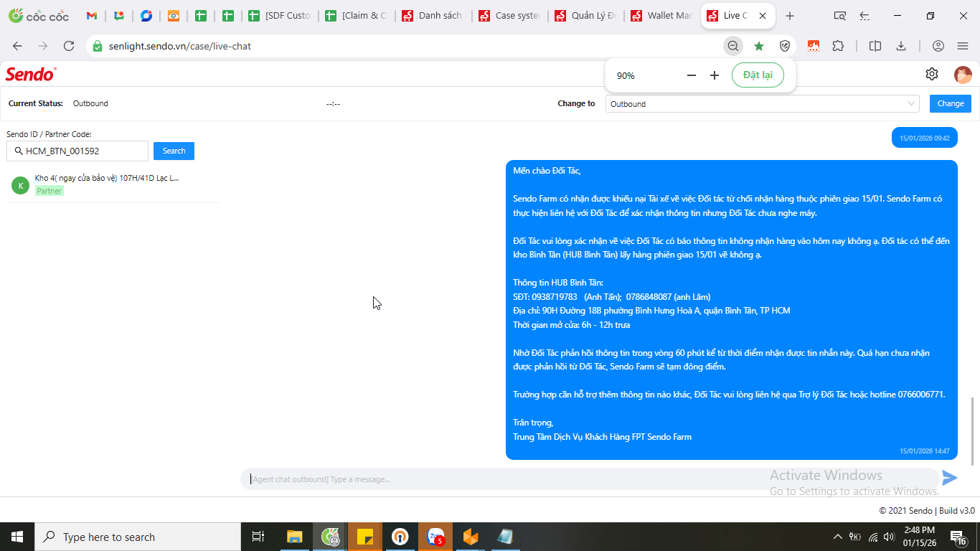
Task: Click the Build v3.0 footer text
Action: pyautogui.click(x=957, y=511)
